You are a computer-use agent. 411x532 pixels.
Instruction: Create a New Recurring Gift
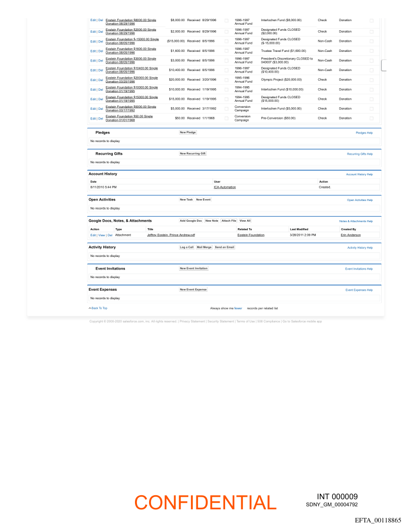193,154
